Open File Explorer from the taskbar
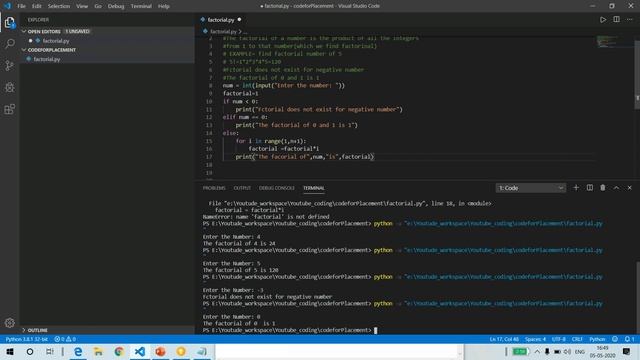This screenshot has width=640, height=360. click(98, 352)
